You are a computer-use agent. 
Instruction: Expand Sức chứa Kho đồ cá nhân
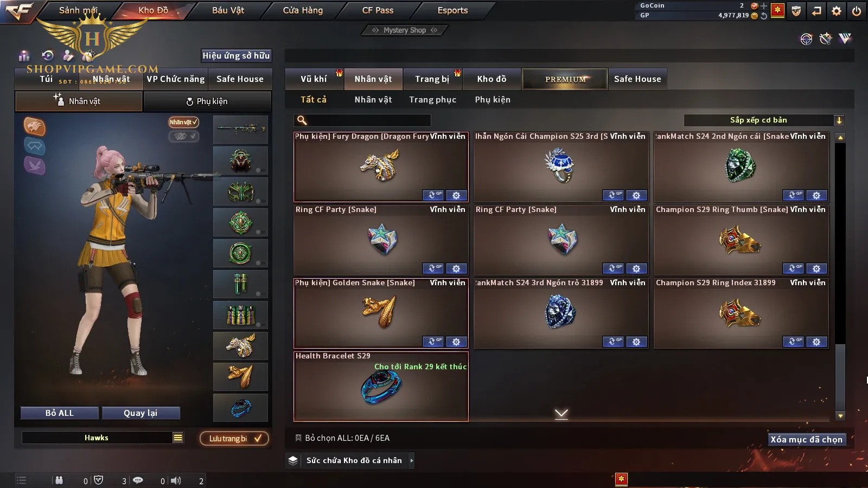(x=350, y=460)
